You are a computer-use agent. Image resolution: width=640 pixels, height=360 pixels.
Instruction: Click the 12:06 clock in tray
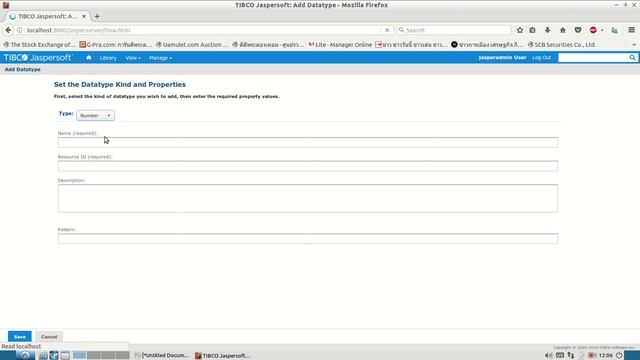(x=606, y=356)
